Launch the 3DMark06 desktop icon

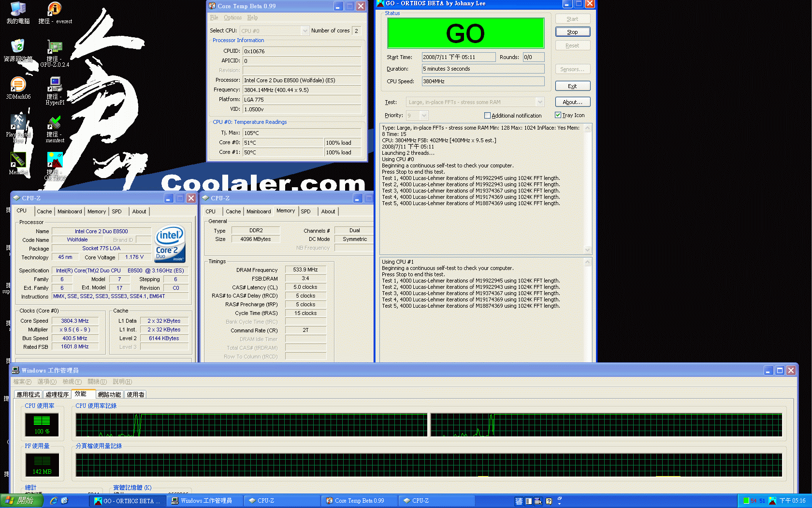click(18, 85)
